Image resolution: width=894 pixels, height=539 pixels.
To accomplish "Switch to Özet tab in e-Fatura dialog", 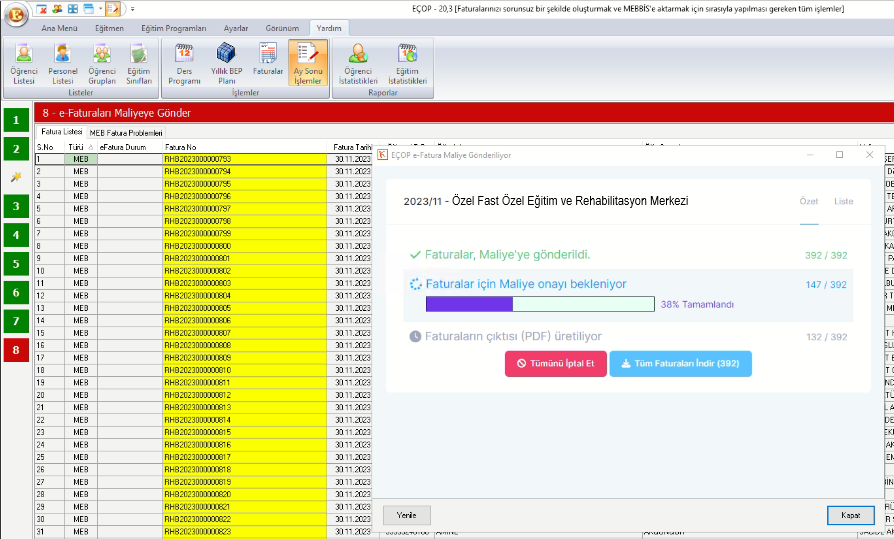I will [808, 201].
